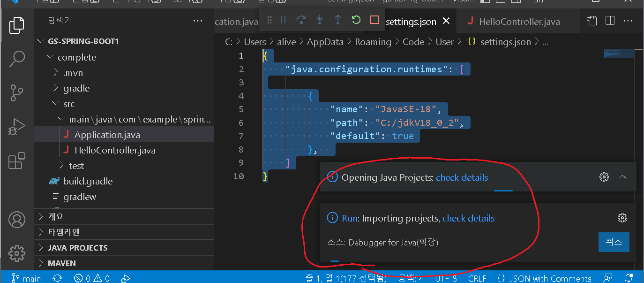Image resolution: width=644 pixels, height=283 pixels.
Task: Open the Search view in activity bar
Action: click(17, 59)
